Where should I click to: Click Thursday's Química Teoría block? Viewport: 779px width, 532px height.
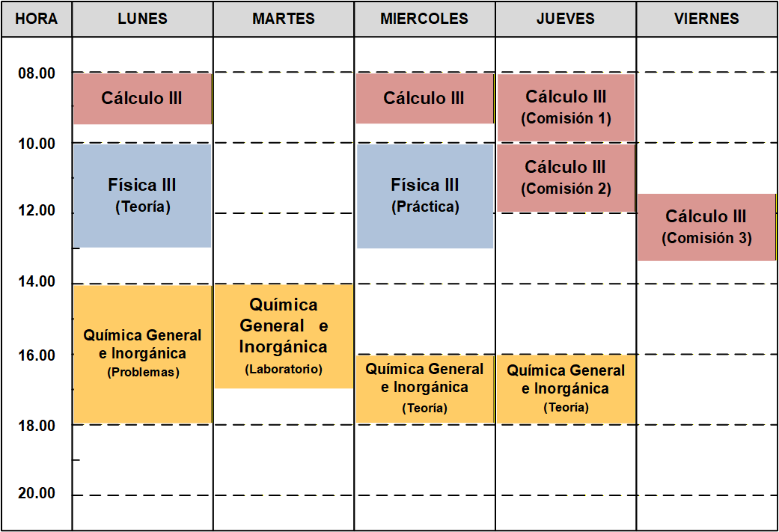[566, 388]
